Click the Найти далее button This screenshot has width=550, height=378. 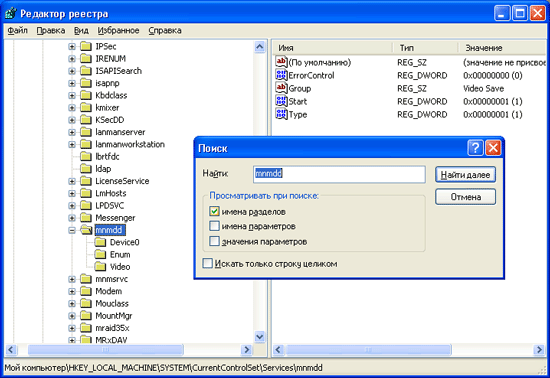(x=465, y=175)
